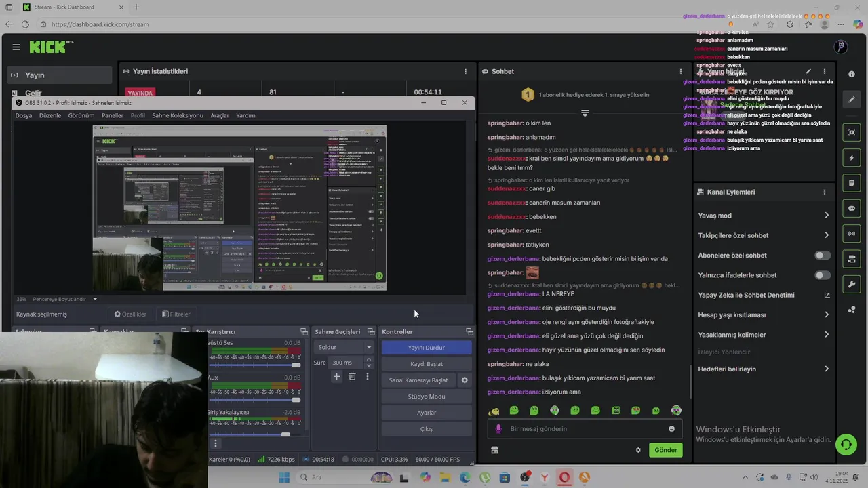Expand Hedefleri belirleyin options
This screenshot has width=868, height=488.
827,369
